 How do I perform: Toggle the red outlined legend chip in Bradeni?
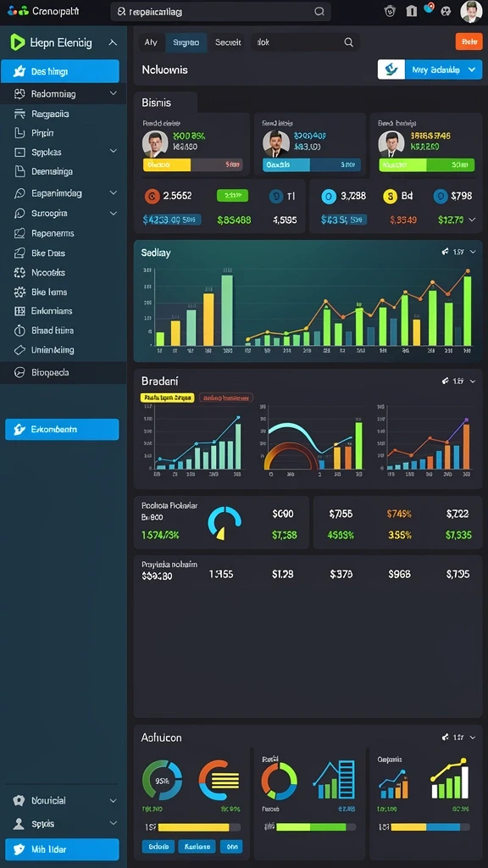(x=225, y=398)
